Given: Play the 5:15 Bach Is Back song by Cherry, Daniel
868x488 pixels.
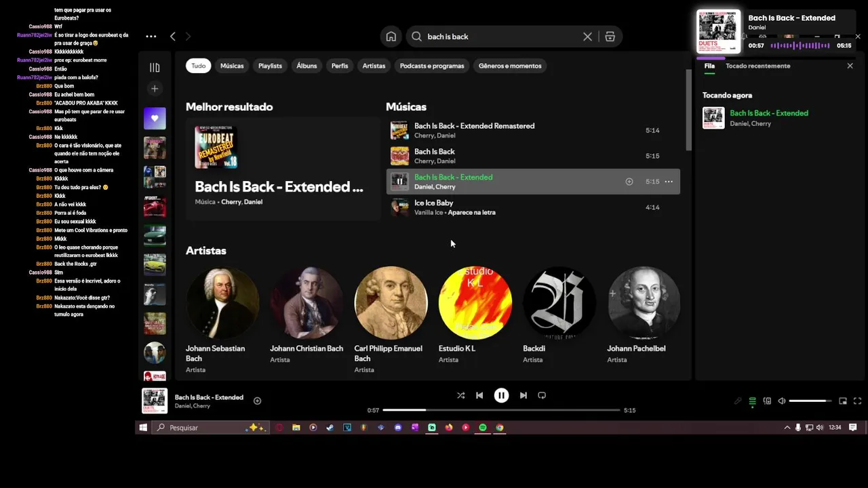Looking at the screenshot, I should (533, 156).
